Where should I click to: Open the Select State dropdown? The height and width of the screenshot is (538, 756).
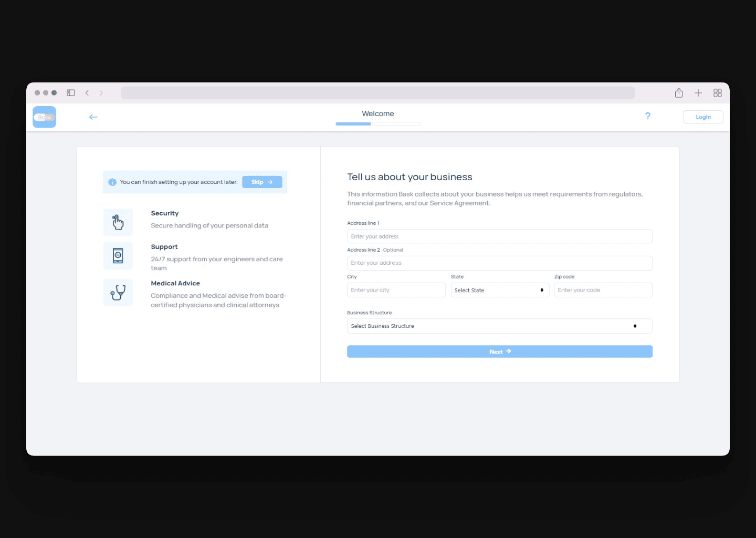pyautogui.click(x=499, y=290)
